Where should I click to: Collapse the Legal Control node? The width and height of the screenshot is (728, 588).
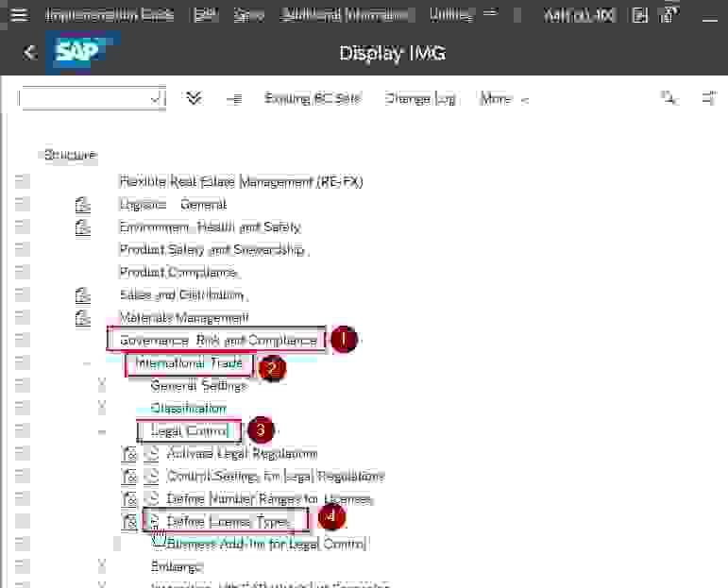coord(102,431)
